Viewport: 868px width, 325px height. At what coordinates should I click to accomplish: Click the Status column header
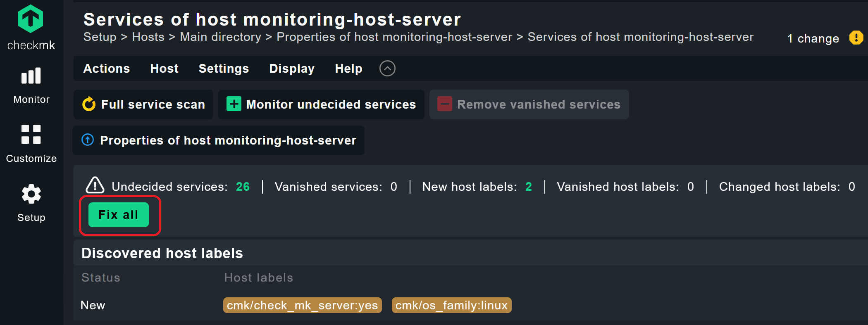(101, 278)
